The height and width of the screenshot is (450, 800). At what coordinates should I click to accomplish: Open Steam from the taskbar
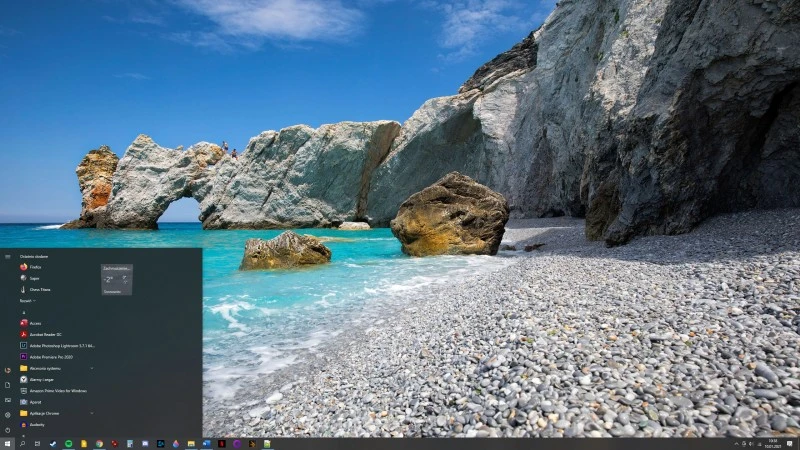53,444
